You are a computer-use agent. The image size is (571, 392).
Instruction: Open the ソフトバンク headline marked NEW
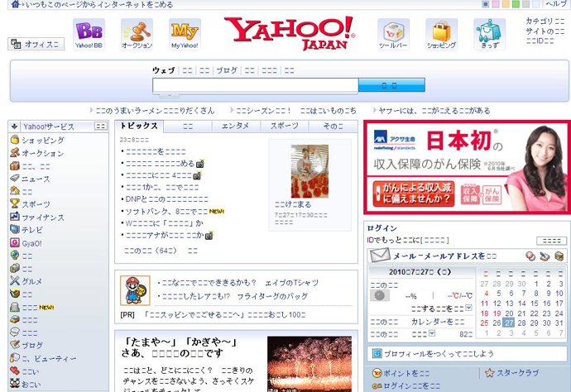click(x=167, y=211)
